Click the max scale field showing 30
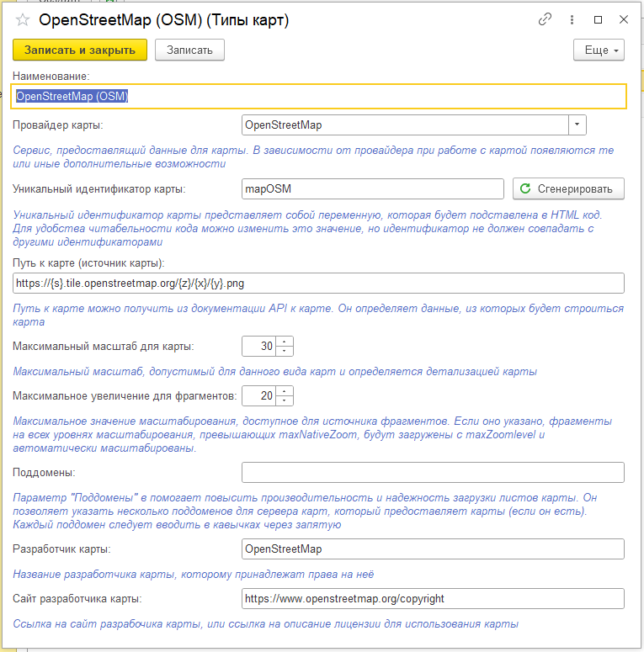 click(258, 346)
